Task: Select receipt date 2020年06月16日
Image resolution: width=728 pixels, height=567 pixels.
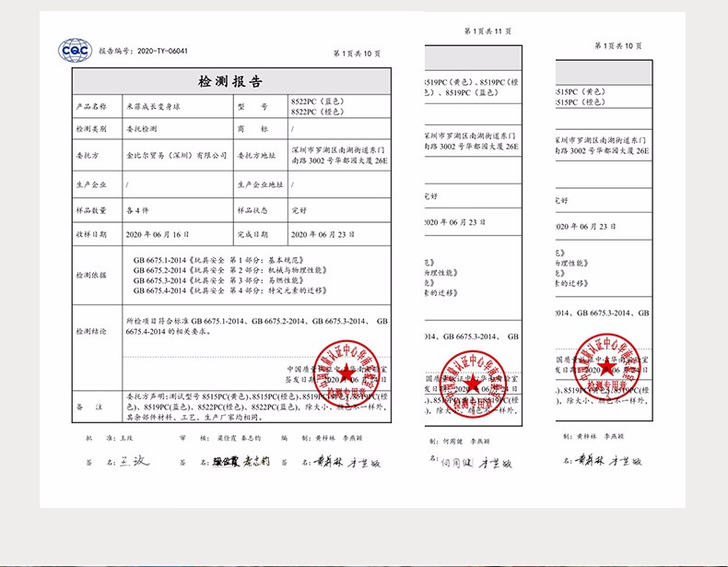Action: [x=158, y=234]
